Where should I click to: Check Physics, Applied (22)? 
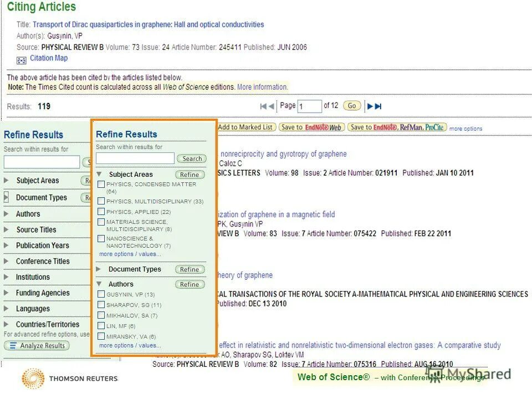(101, 212)
